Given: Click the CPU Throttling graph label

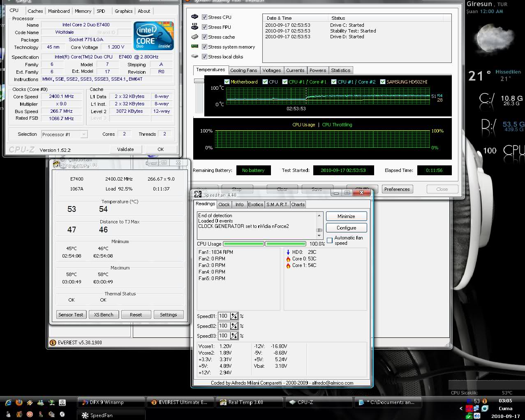Looking at the screenshot, I should click(x=337, y=125).
